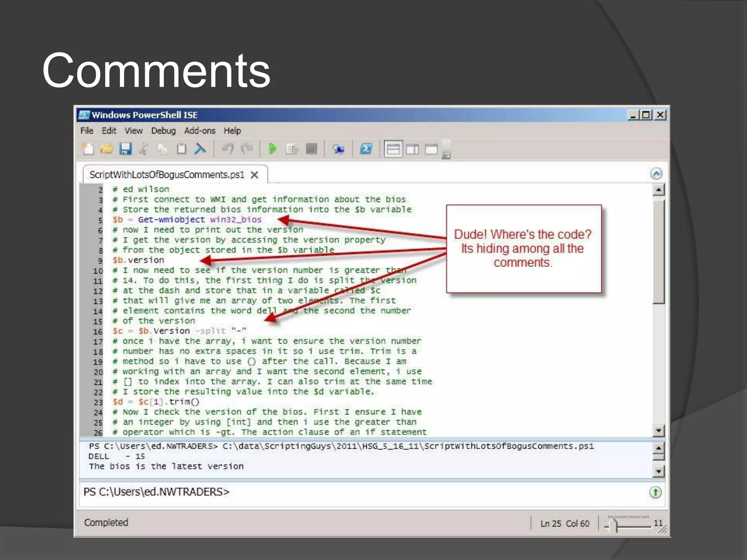Run the script with green play icon
This screenshot has height=560, width=747.
click(272, 149)
